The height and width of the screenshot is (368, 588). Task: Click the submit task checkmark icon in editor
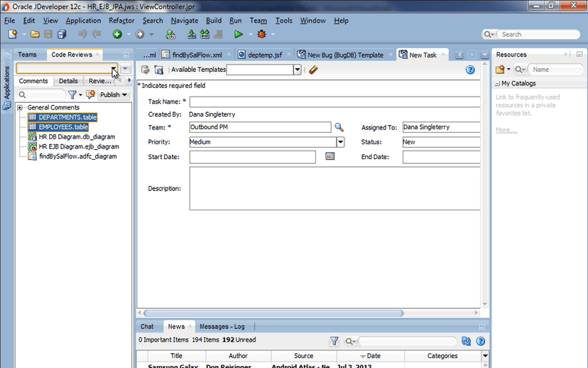point(145,70)
